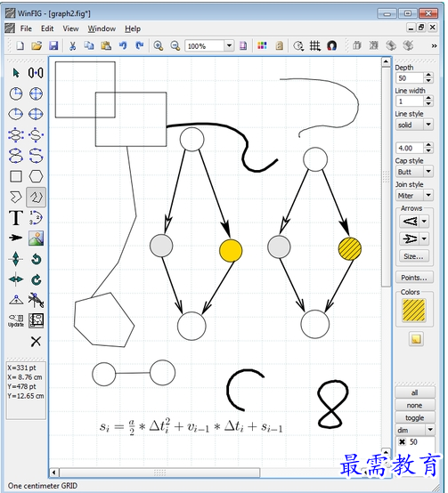Select the insert picture tool
The height and width of the screenshot is (493, 448).
[36, 238]
